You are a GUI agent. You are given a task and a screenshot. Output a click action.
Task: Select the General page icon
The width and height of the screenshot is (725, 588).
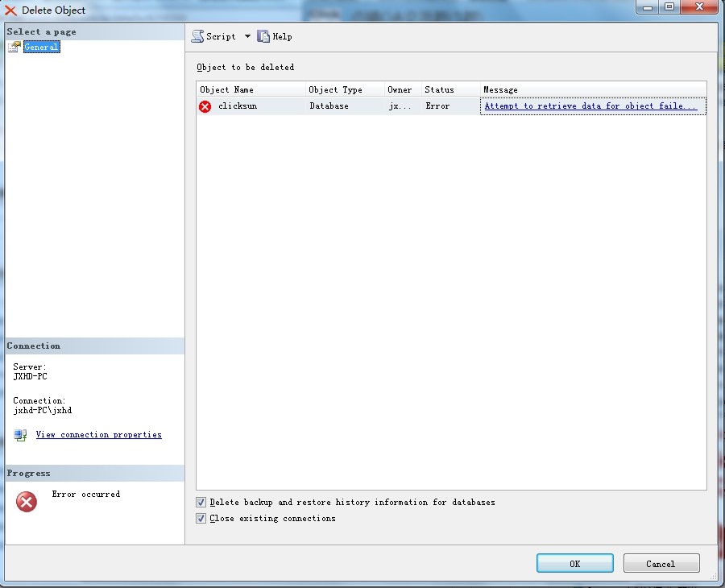point(14,47)
